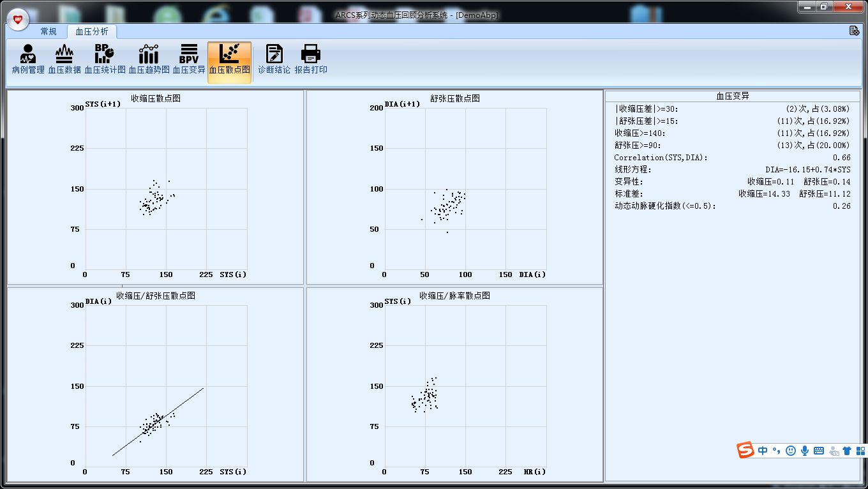Open 病例管理 case management
Viewport: 868px width, 489px height.
[x=28, y=59]
